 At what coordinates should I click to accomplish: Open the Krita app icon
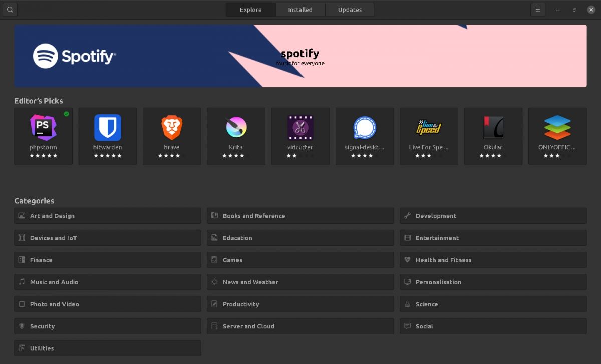236,127
